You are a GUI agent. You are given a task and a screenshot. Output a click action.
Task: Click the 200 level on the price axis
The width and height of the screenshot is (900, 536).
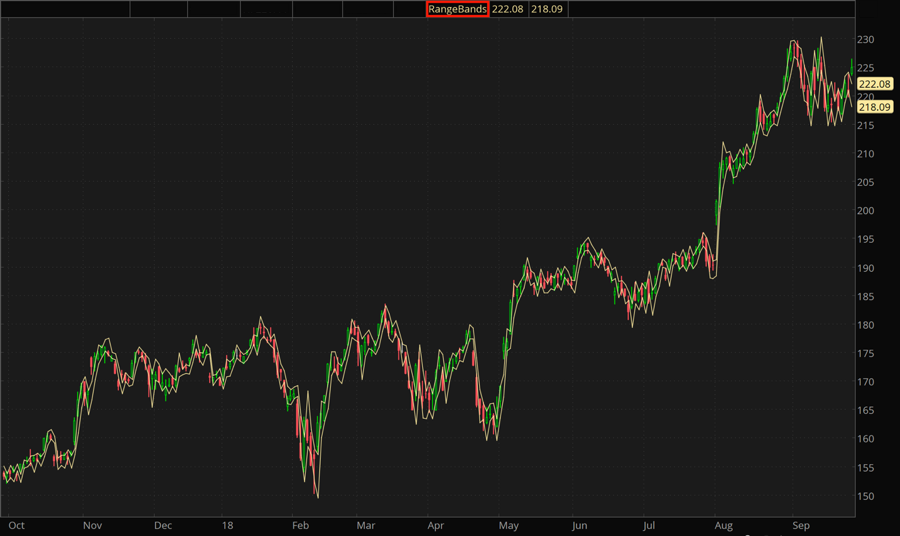(x=866, y=211)
